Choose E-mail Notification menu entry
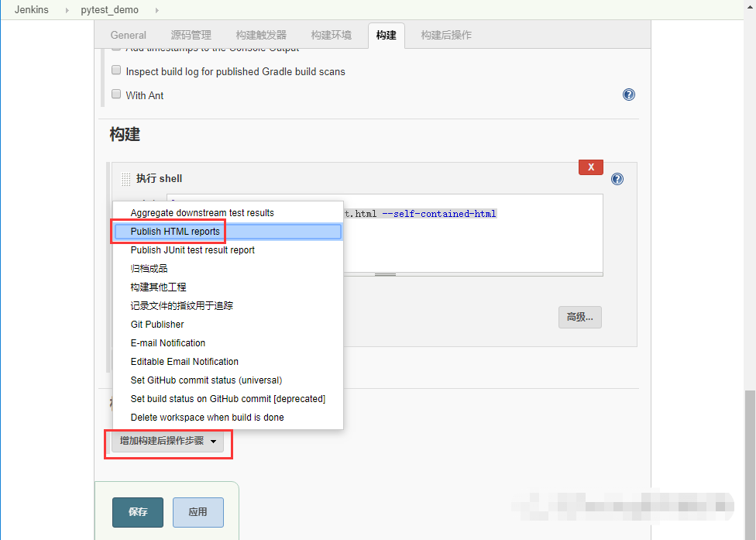The image size is (756, 540). pyautogui.click(x=228, y=342)
